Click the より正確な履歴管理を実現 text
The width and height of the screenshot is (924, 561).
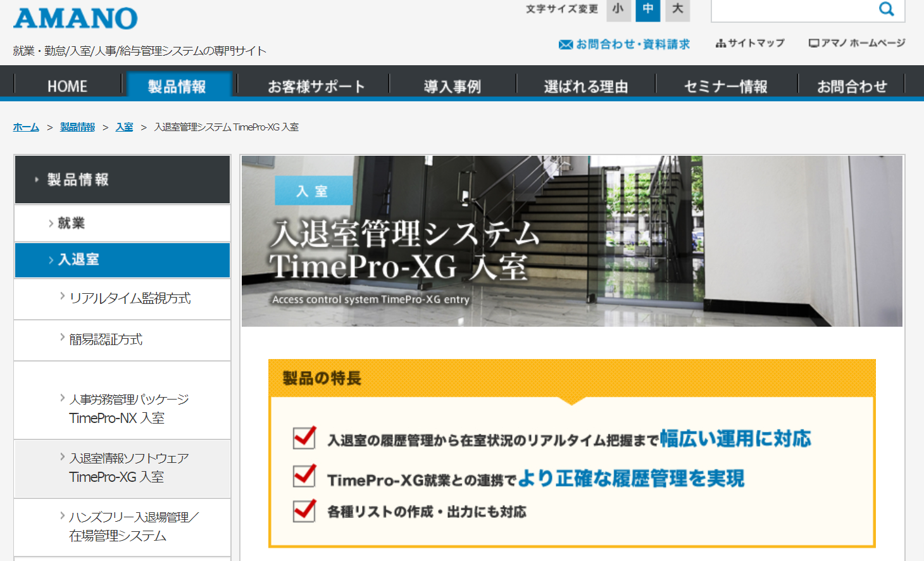pos(631,479)
